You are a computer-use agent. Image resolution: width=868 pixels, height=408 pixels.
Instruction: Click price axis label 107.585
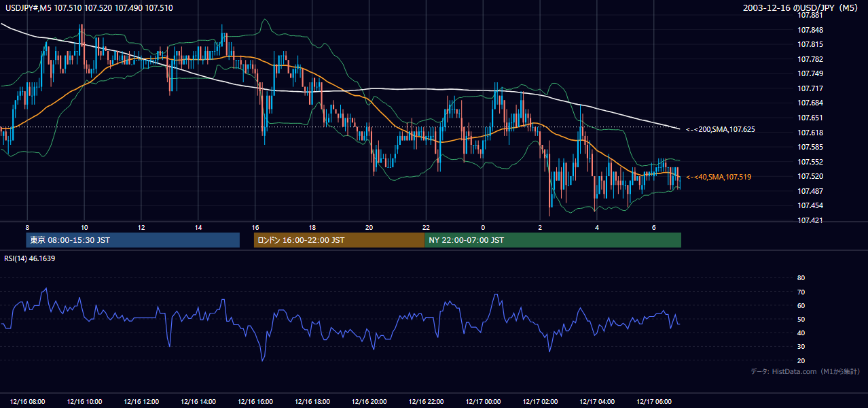(810, 147)
